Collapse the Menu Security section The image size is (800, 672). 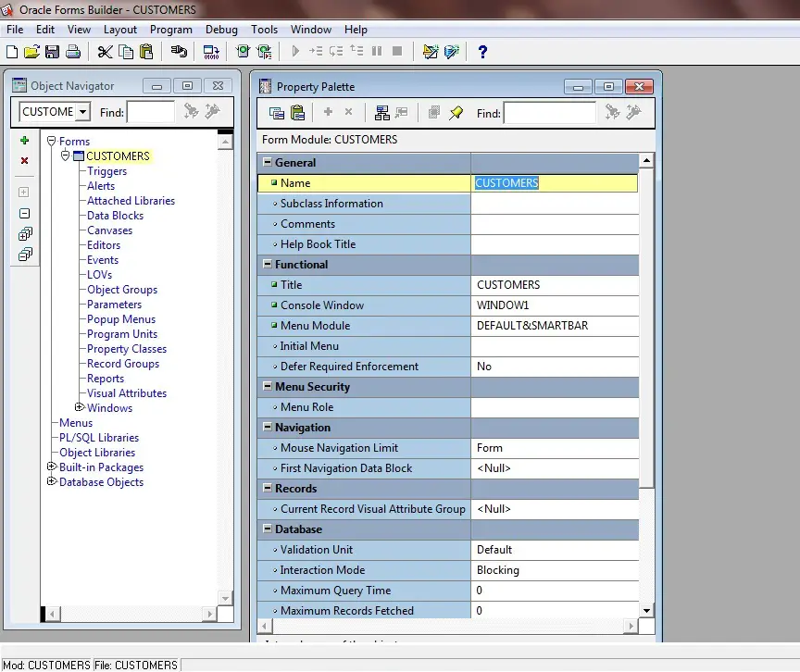pyautogui.click(x=267, y=387)
